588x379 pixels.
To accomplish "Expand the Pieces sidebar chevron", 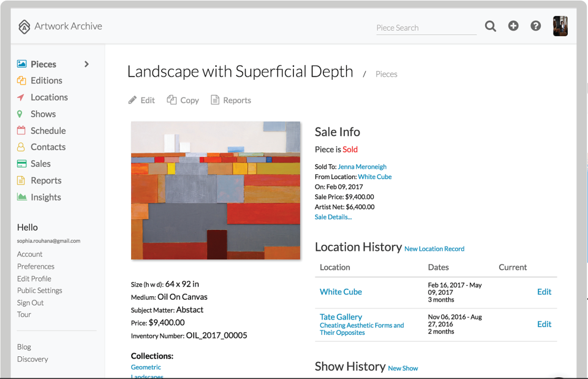I will pyautogui.click(x=86, y=64).
